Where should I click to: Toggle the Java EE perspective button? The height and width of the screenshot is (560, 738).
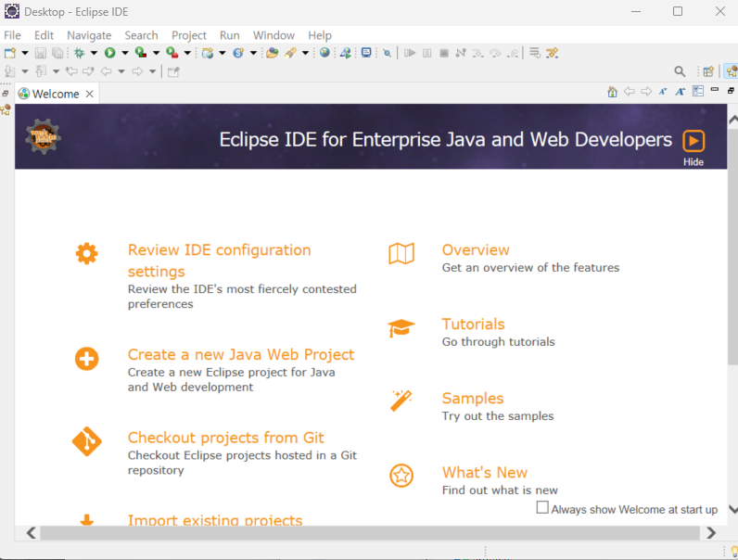tap(731, 71)
